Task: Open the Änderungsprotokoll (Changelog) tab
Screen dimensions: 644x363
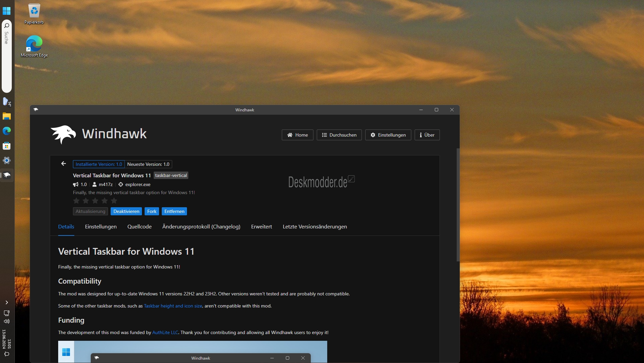Action: pos(201,227)
